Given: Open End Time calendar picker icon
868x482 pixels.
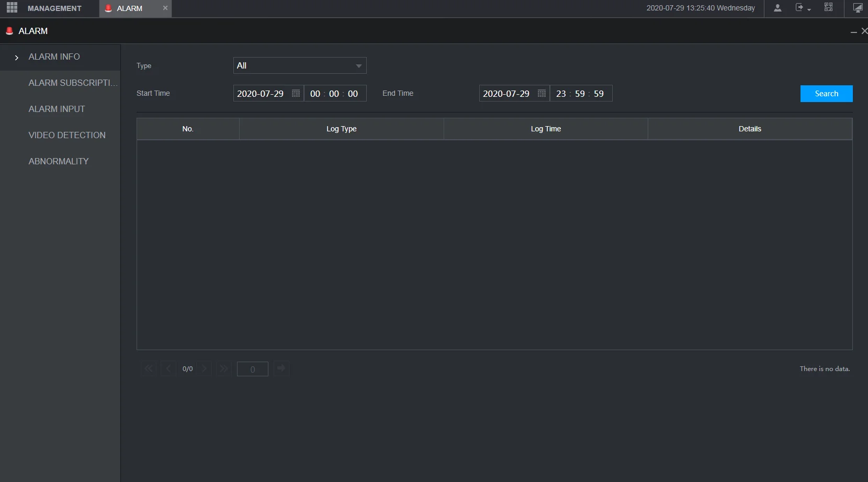Looking at the screenshot, I should tap(542, 93).
